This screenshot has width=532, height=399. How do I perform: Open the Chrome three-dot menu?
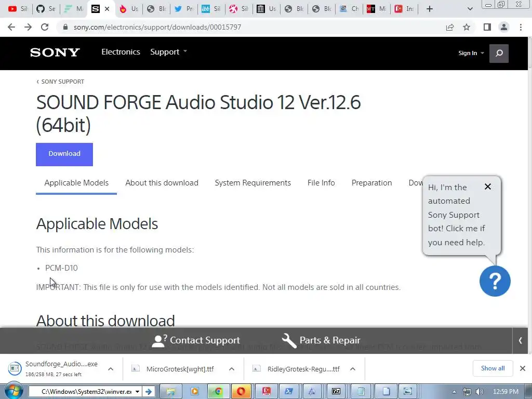pyautogui.click(x=521, y=27)
